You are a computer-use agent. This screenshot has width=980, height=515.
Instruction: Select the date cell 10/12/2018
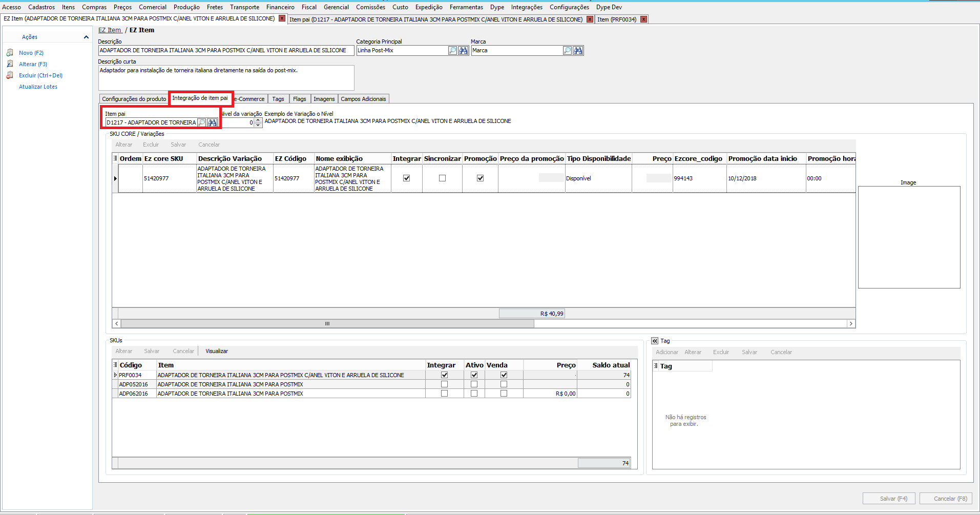coord(766,178)
